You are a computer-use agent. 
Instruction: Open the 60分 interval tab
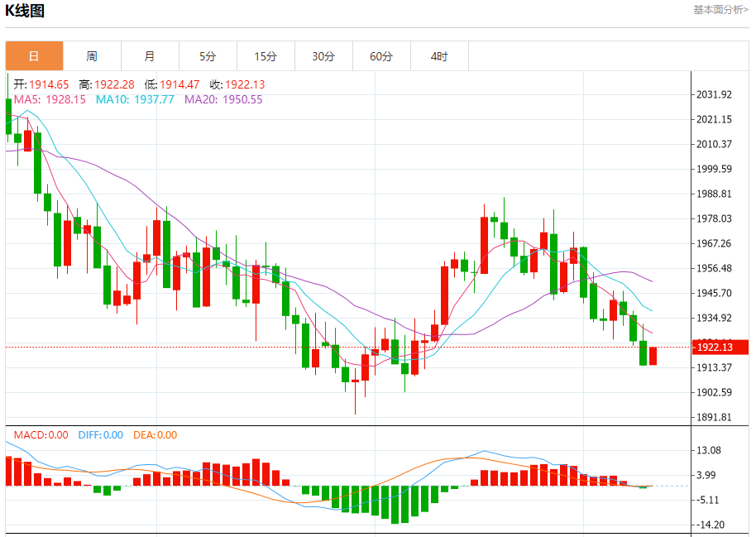[381, 56]
